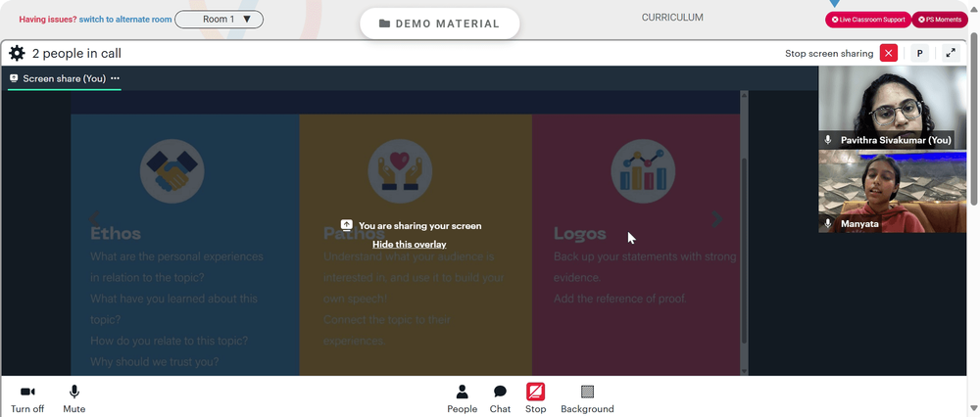Click the microphone icon beside Pavithra Sivakumar
This screenshot has width=980, height=417.
click(828, 140)
